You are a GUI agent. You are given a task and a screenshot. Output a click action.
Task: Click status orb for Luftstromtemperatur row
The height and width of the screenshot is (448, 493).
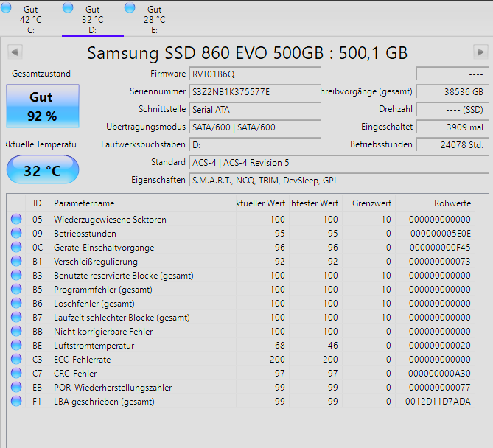coord(16,345)
